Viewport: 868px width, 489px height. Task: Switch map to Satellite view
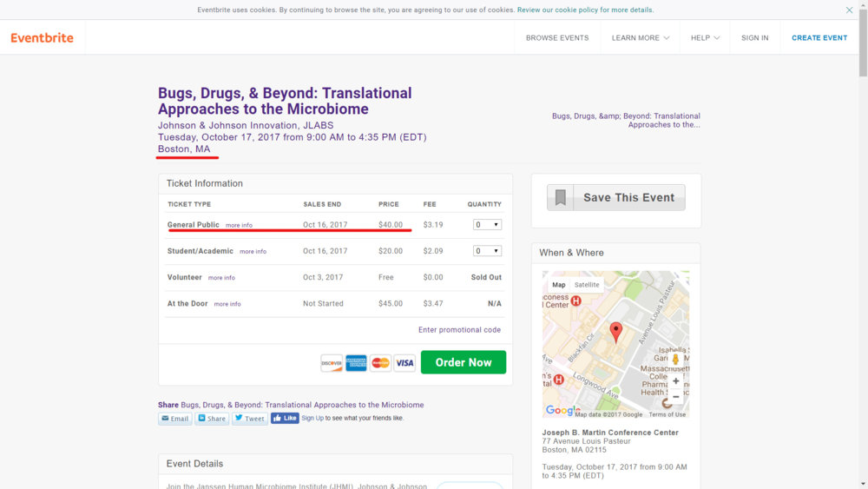587,285
